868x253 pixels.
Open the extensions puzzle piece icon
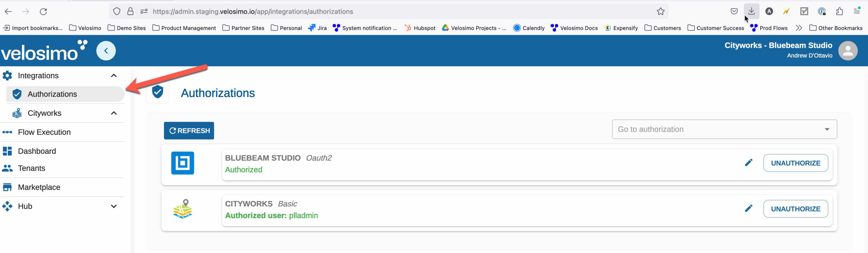pos(839,11)
